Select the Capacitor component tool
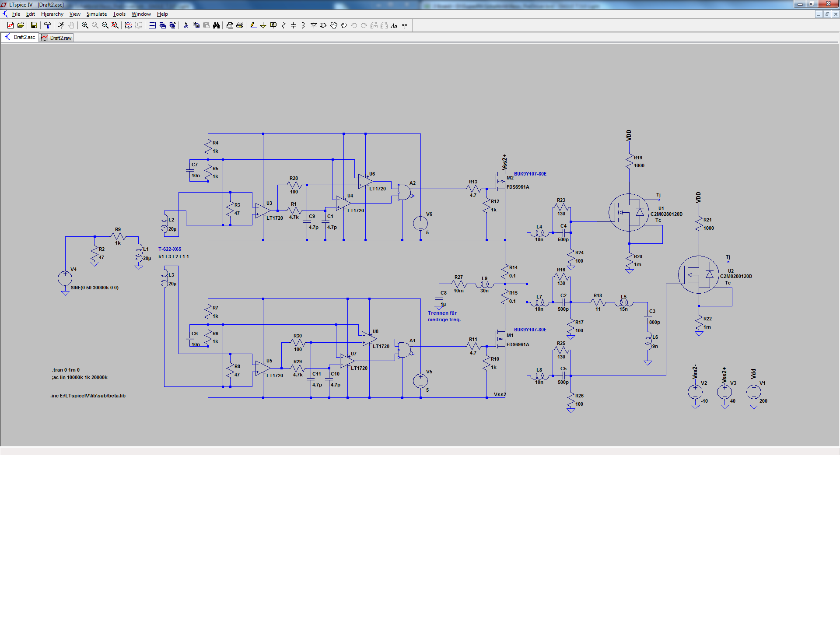 [294, 25]
